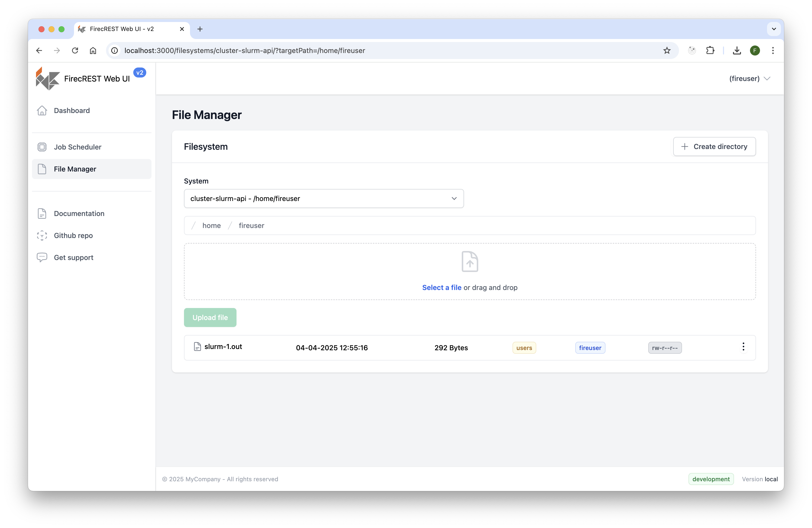
Task: Open the browser extensions puzzle icon
Action: pos(710,50)
